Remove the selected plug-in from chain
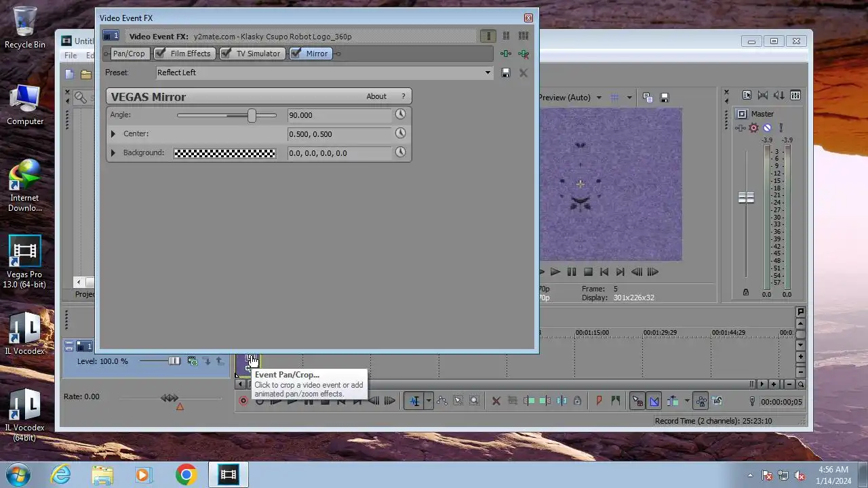868x488 pixels. coord(523,54)
